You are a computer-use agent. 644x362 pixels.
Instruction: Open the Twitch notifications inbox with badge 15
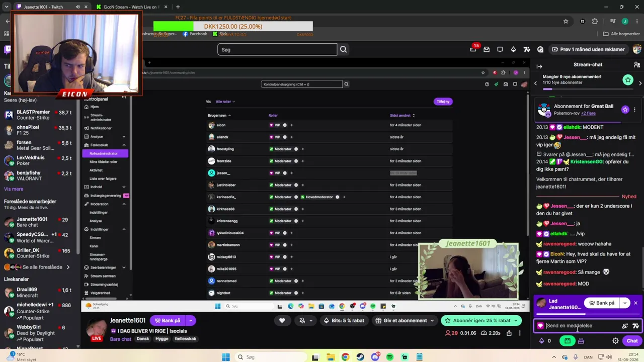click(473, 49)
